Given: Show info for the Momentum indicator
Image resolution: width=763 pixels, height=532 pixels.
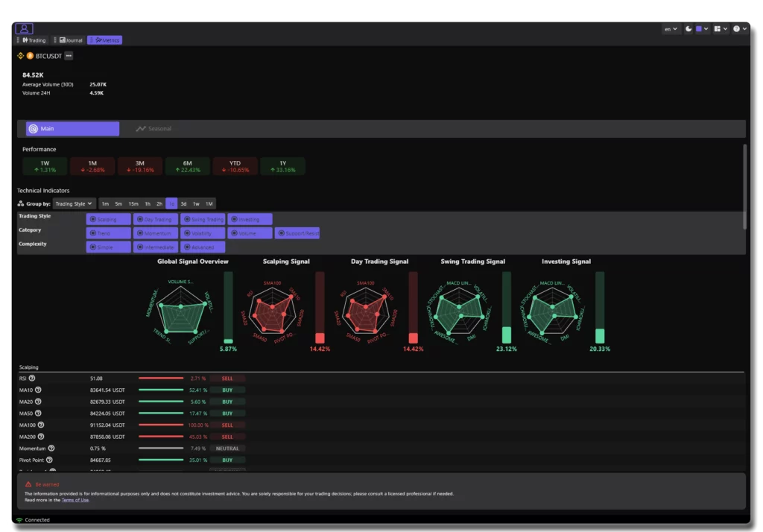Looking at the screenshot, I should 50,449.
